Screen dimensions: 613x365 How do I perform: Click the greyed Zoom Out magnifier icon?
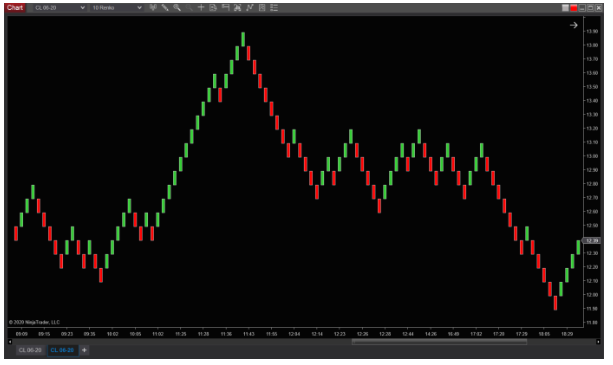pos(189,8)
